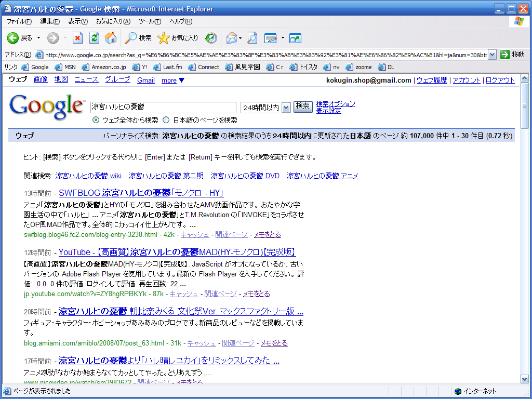Click the ログアウト sign-out link
Viewport: 532px width, 399px height.
[x=500, y=81]
